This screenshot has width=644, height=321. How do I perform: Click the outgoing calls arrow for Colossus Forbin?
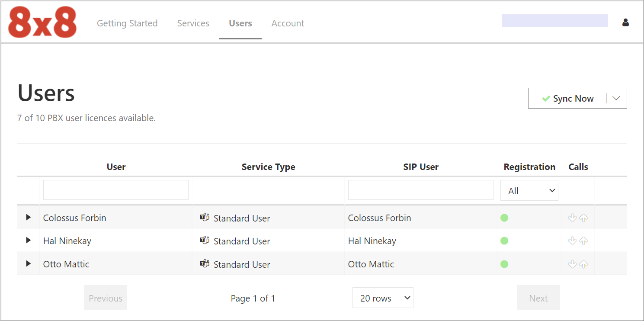click(x=584, y=218)
